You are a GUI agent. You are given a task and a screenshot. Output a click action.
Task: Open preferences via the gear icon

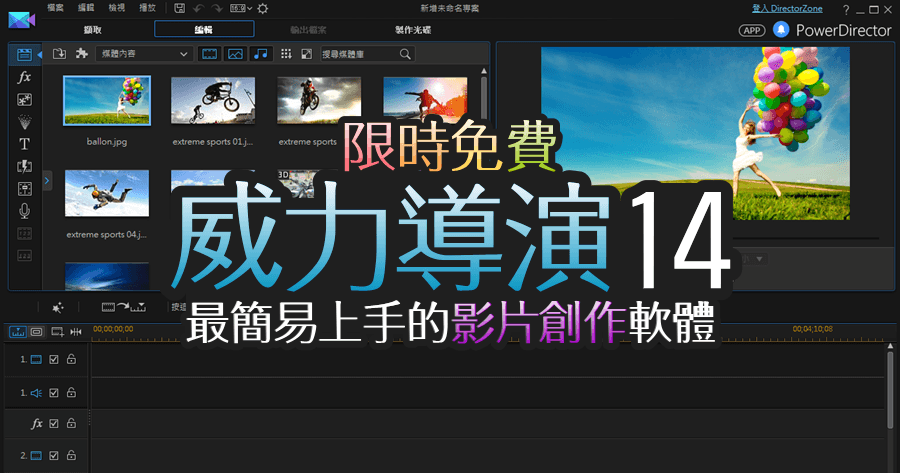[x=263, y=8]
